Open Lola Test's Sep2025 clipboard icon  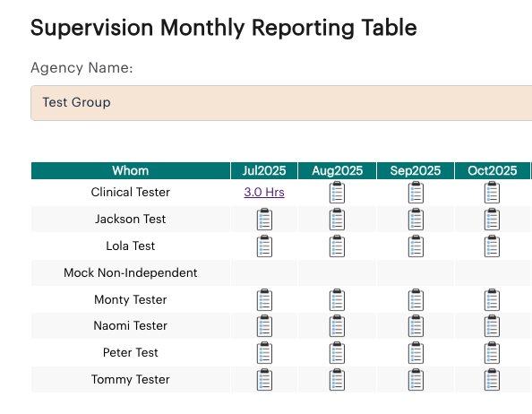coord(416,246)
